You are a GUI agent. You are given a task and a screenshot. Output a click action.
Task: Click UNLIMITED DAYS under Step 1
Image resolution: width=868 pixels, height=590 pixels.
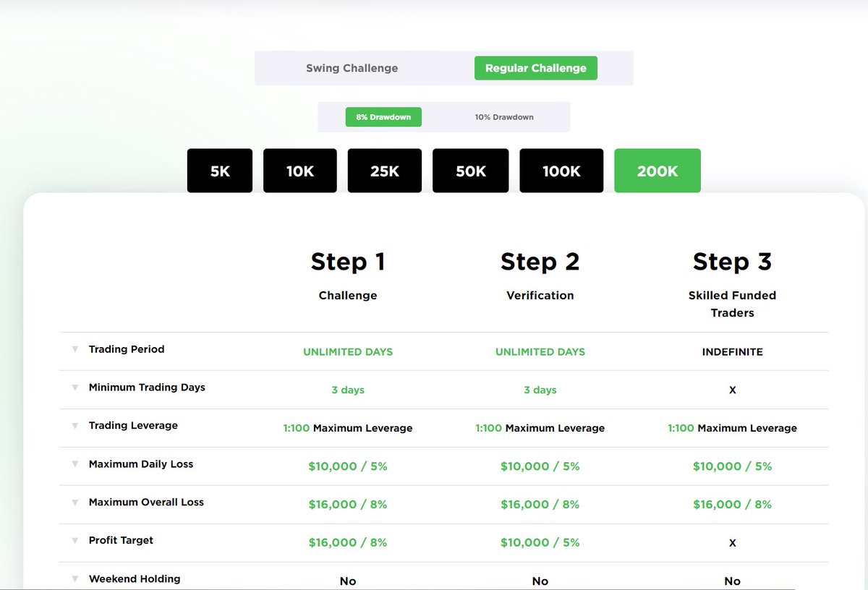(348, 352)
